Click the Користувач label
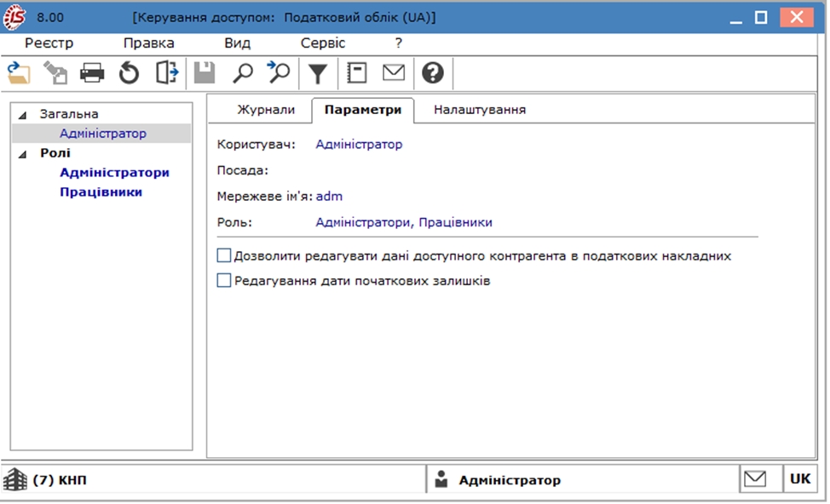The width and height of the screenshot is (830, 504). click(x=256, y=145)
